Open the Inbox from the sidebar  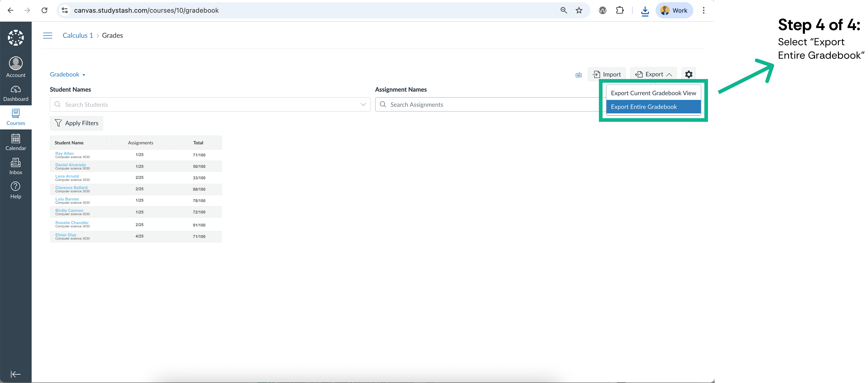point(15,166)
